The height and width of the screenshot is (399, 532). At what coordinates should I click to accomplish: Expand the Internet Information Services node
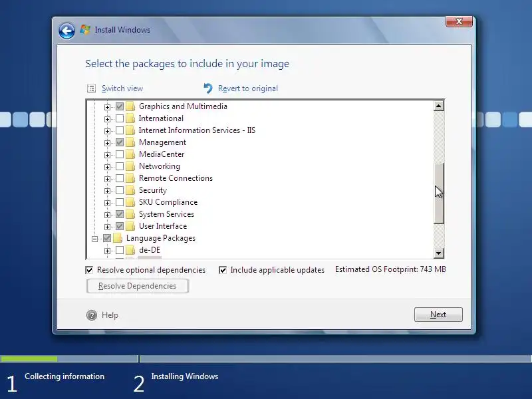coord(107,131)
